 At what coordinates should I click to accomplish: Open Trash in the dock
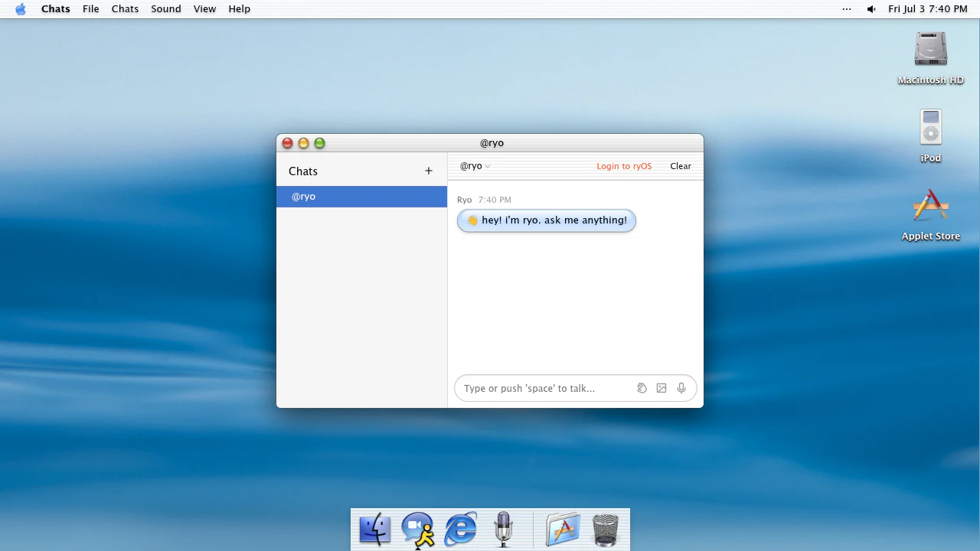click(606, 530)
